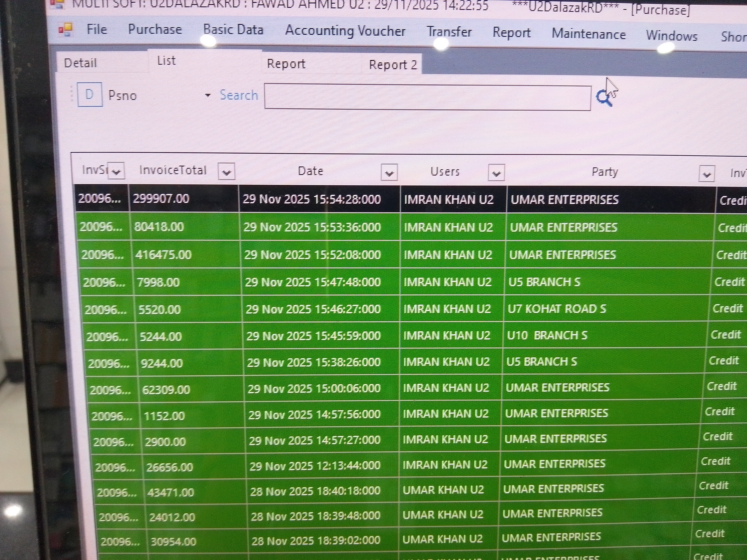Open the Basic Data menu

pyautogui.click(x=233, y=30)
